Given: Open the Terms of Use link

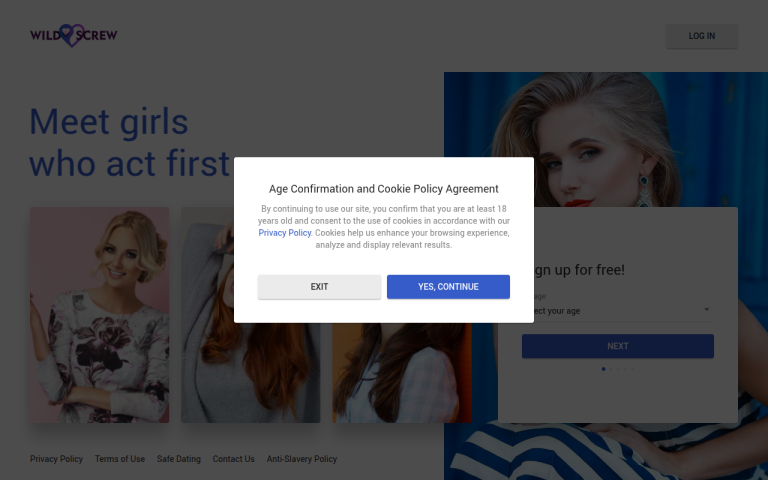Looking at the screenshot, I should (120, 459).
